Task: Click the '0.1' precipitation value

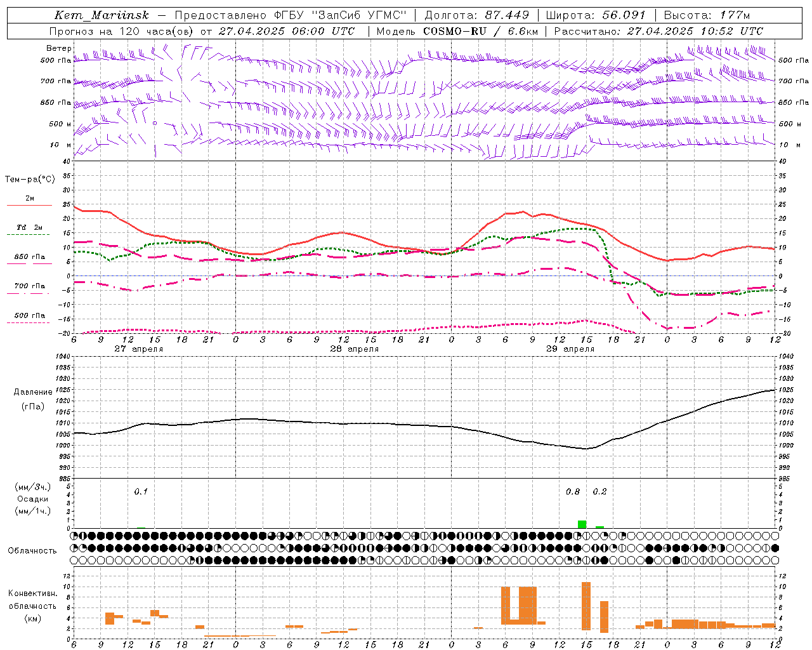Action: click(x=141, y=492)
